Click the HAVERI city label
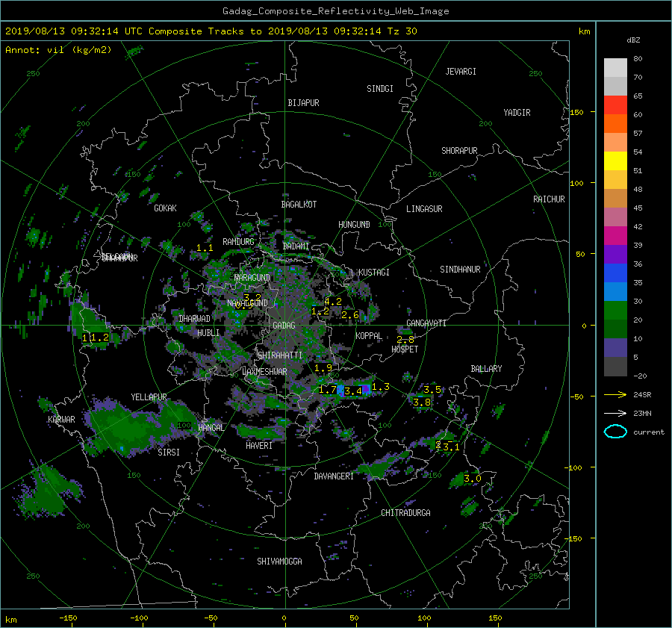 [x=259, y=446]
